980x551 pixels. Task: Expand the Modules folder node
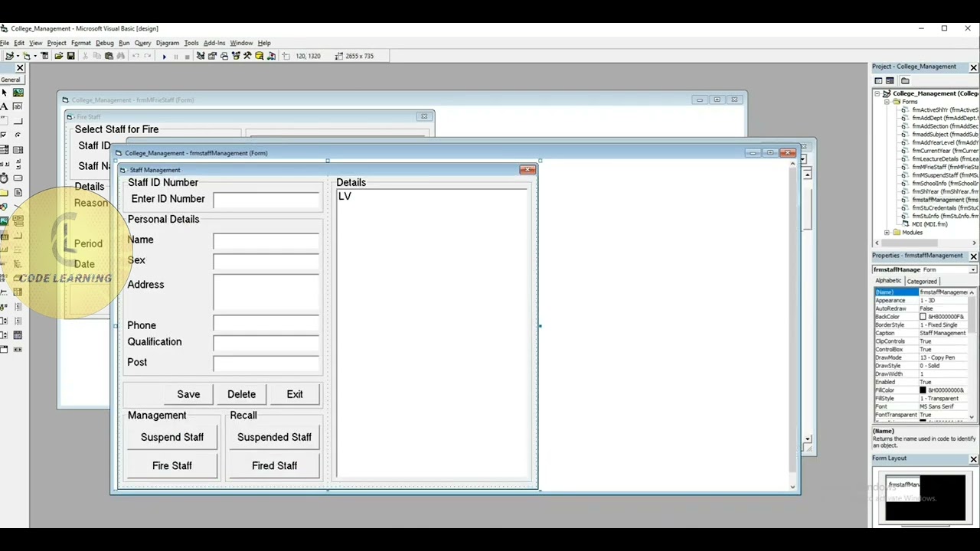click(x=887, y=233)
